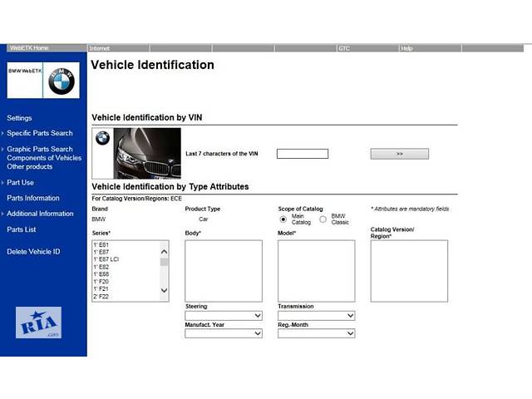532x399 pixels.
Task: Open the Steering dropdown
Action: (x=223, y=316)
